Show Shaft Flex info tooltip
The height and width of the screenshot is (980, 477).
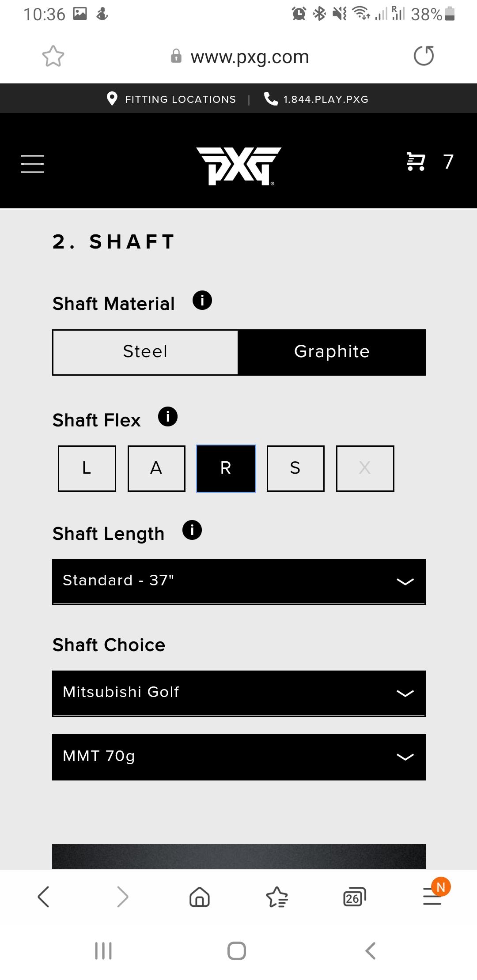(x=168, y=417)
